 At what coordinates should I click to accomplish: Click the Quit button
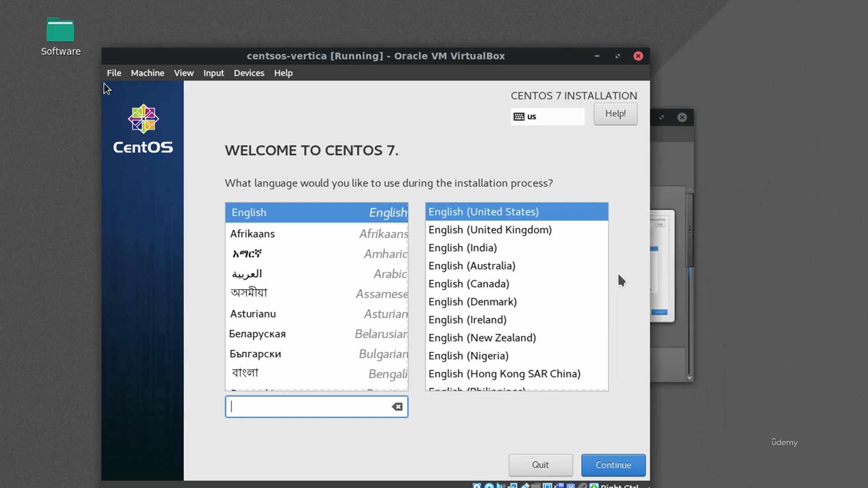(540, 465)
